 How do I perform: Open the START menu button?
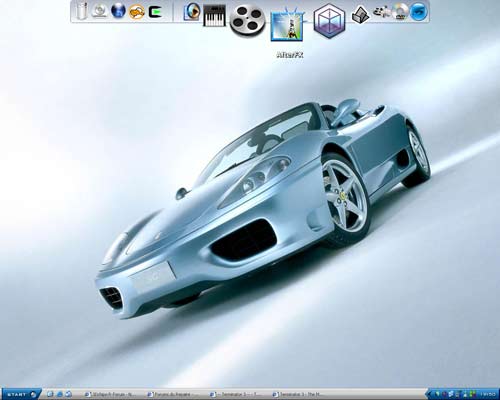21,394
